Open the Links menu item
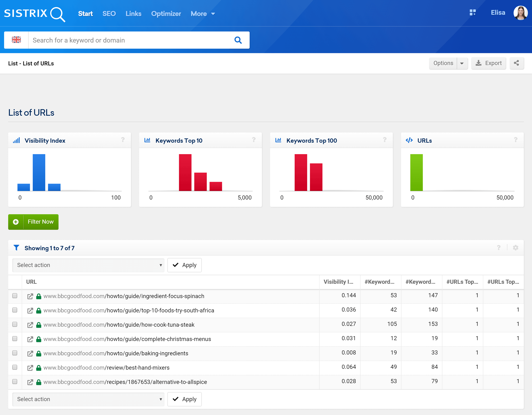Screen dimensions: 532x415 tap(133, 14)
